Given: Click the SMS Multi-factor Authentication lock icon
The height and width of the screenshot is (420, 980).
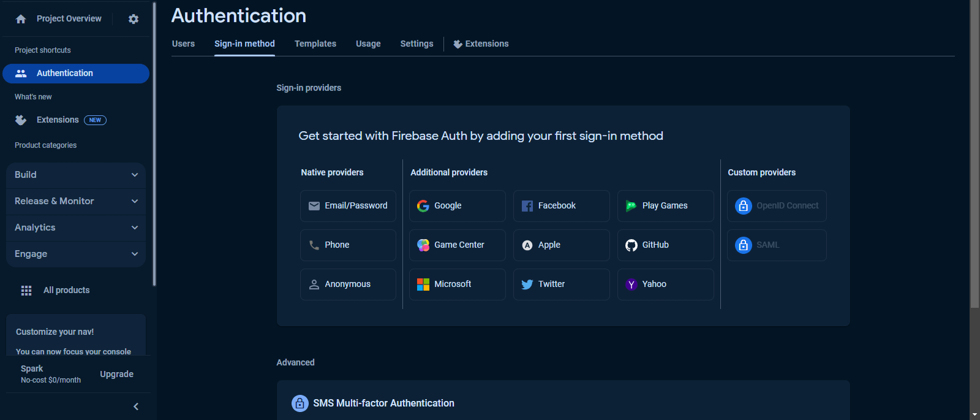Looking at the screenshot, I should pos(300,403).
